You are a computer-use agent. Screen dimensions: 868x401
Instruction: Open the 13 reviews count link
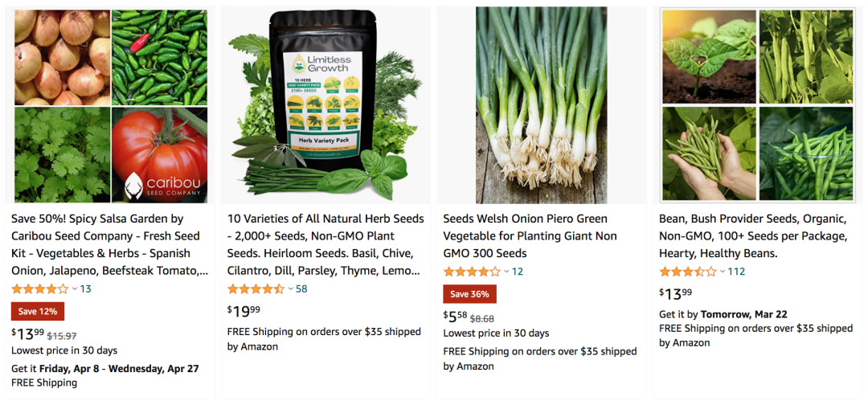click(86, 288)
